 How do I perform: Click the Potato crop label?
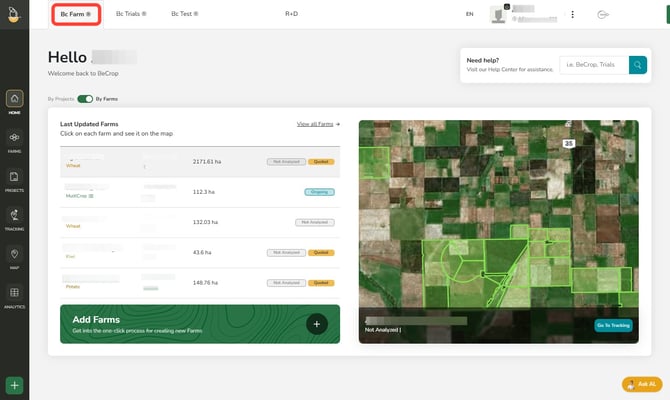[73, 287]
